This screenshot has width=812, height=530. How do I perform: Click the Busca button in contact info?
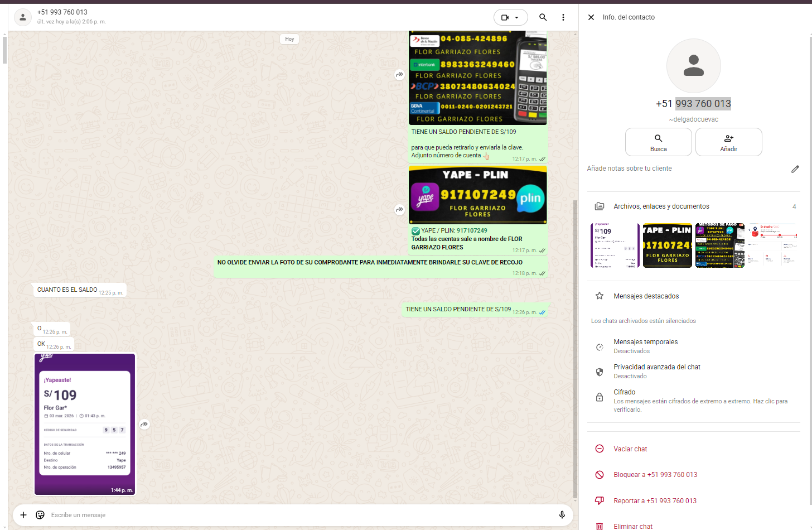coord(658,142)
